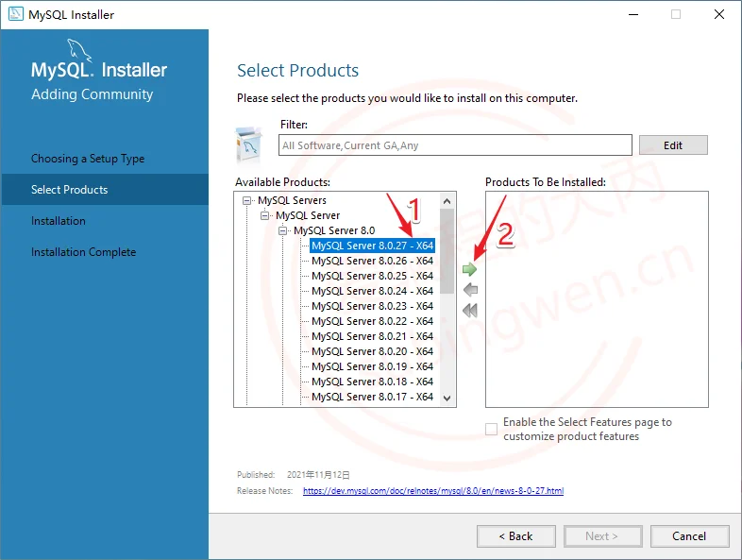Viewport: 742px width, 560px height.
Task: Open the Choosing a Setup Type step
Action: 88,159
